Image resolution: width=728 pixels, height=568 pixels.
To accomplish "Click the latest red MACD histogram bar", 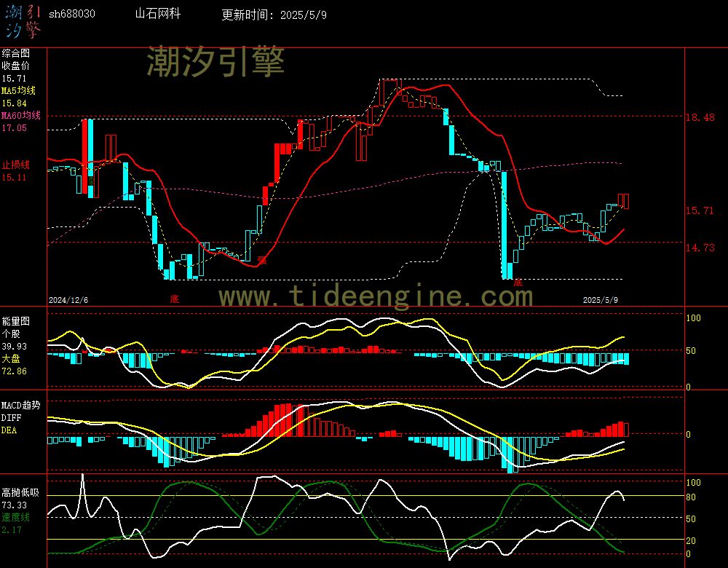I will (x=626, y=430).
